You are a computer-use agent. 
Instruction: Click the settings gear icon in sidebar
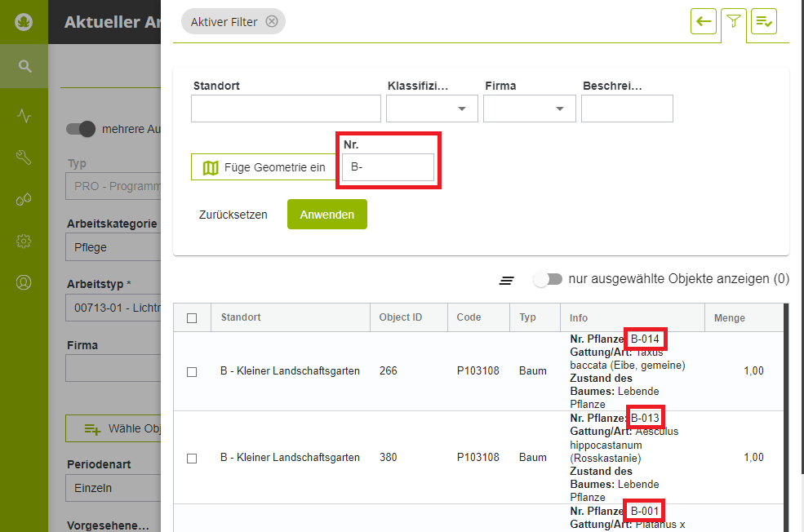(x=24, y=241)
